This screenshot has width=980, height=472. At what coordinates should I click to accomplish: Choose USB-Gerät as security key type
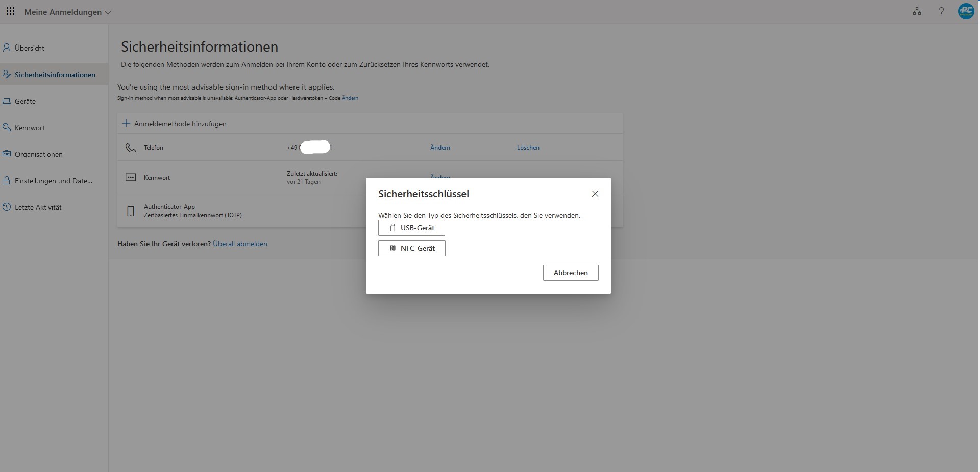point(411,228)
